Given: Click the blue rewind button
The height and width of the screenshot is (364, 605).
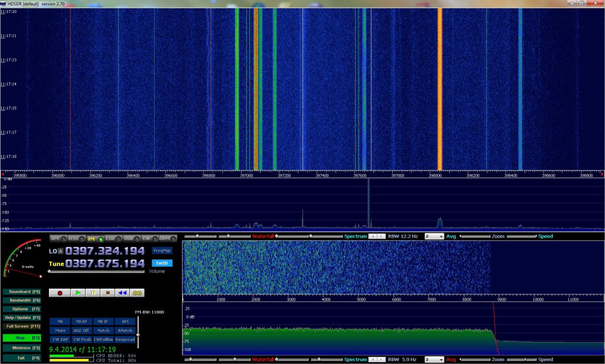Looking at the screenshot, I should coord(122,292).
